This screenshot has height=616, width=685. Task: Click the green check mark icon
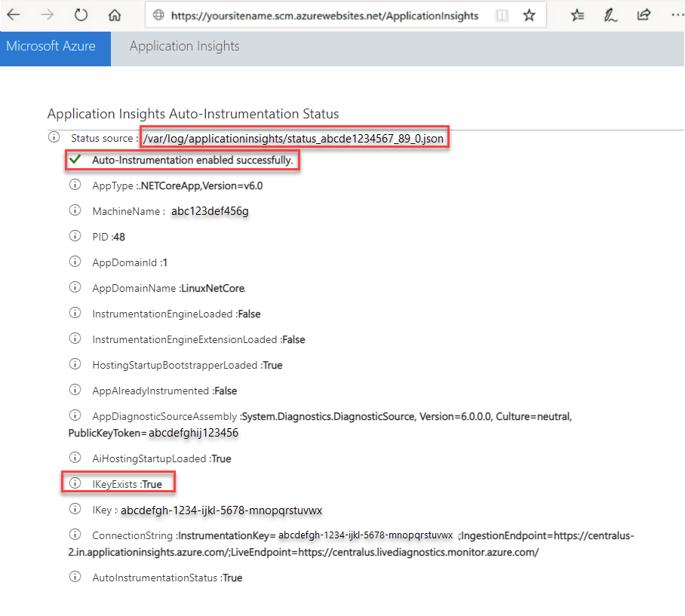click(x=75, y=159)
